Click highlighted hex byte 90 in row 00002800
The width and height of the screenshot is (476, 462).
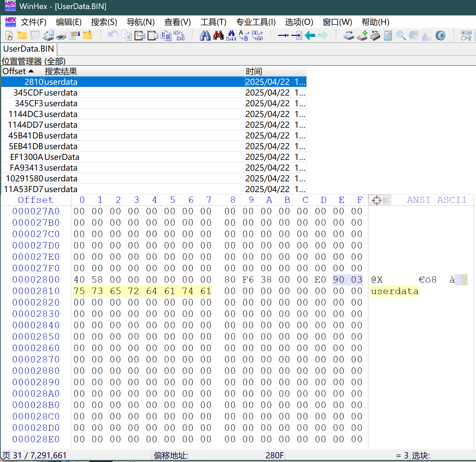click(x=339, y=280)
